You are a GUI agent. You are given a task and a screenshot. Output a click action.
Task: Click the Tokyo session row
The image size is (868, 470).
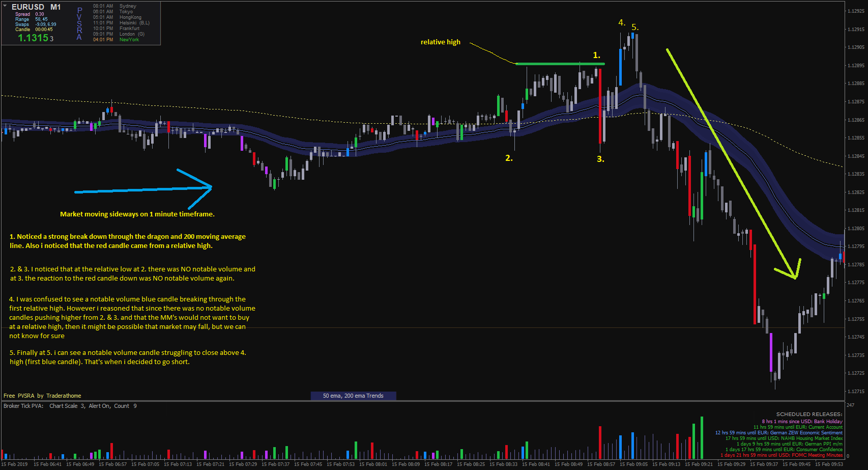[113, 12]
